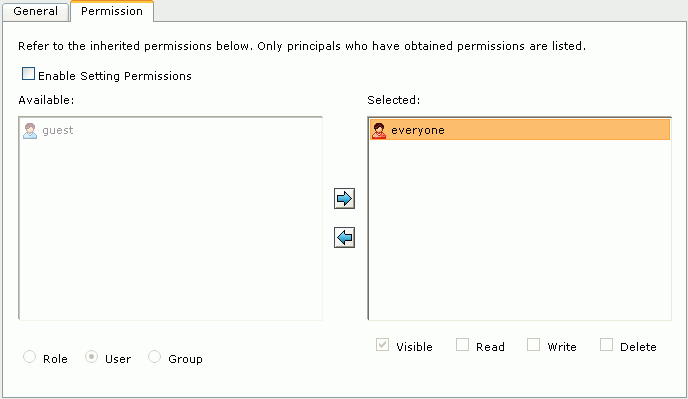This screenshot has width=688, height=399.
Task: Click the right arrow to add principal
Action: point(344,199)
